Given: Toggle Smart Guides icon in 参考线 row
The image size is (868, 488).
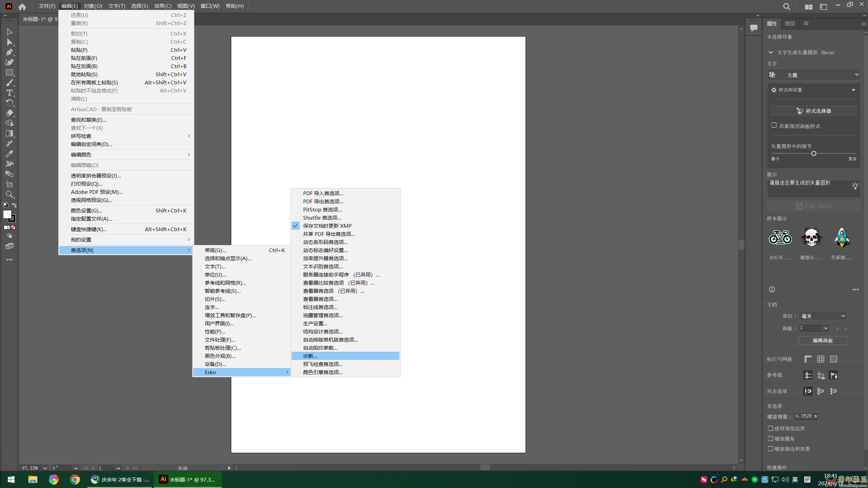Looking at the screenshot, I should click(833, 375).
